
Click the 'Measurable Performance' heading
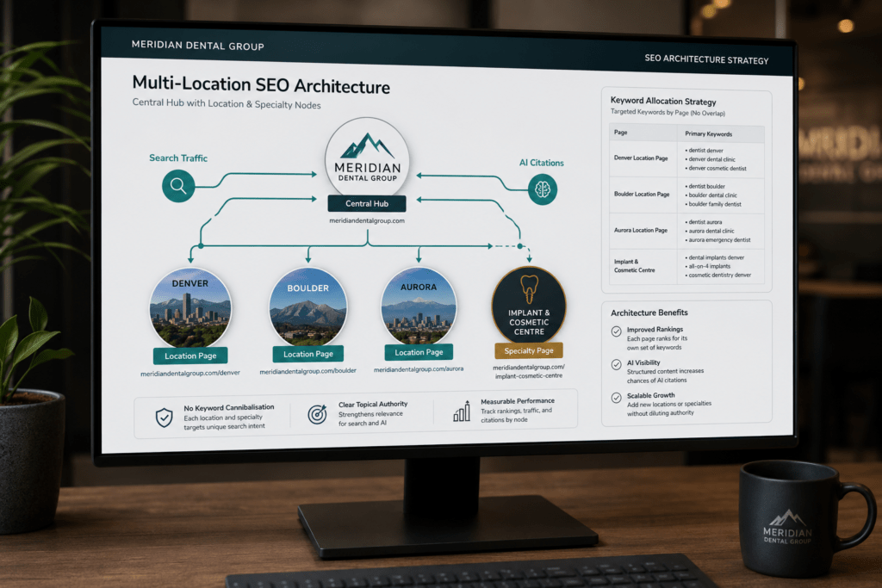tap(518, 401)
